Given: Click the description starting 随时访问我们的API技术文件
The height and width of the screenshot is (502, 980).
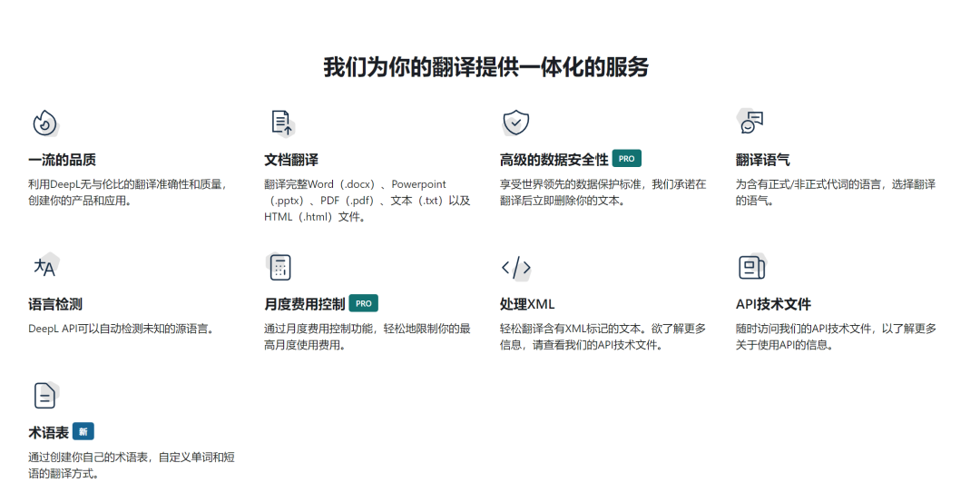Looking at the screenshot, I should tap(836, 337).
